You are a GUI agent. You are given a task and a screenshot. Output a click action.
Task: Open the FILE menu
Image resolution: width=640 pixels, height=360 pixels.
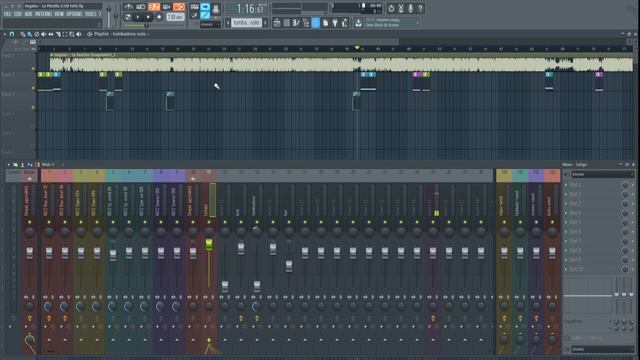7,14
